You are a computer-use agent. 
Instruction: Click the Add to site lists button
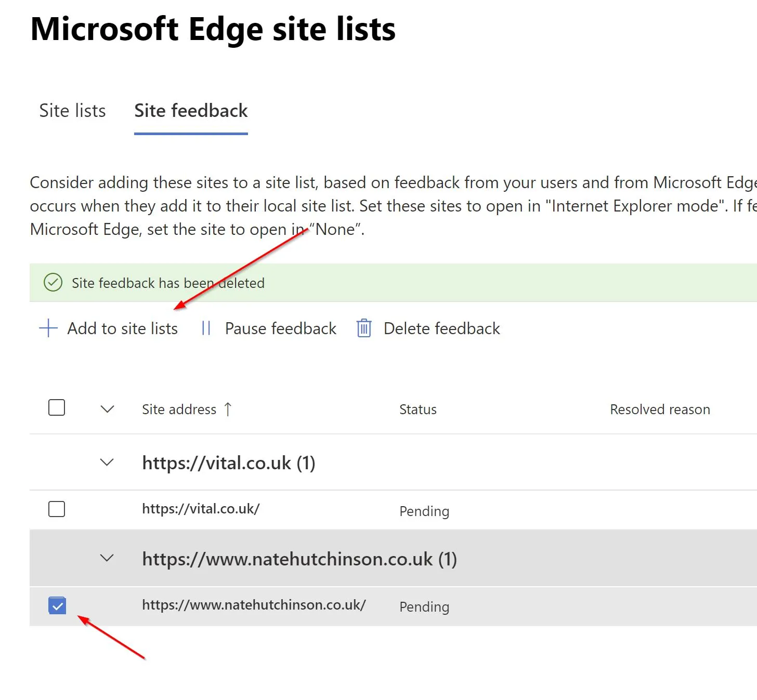(x=109, y=328)
